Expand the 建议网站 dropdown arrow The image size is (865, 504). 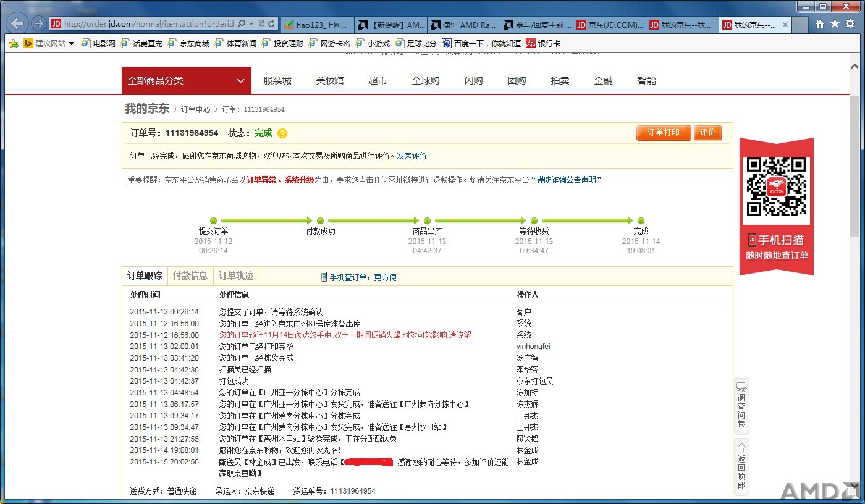[x=71, y=44]
